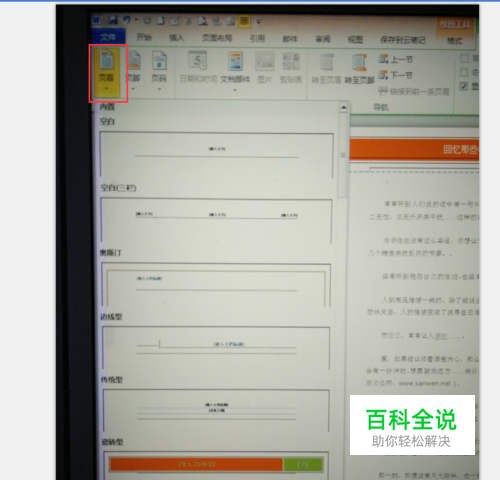
Task: Select the 空白 blank header thumbnail
Action: coord(216,155)
